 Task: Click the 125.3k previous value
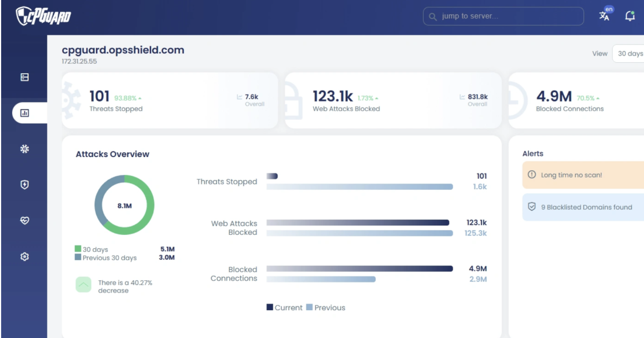pos(476,233)
